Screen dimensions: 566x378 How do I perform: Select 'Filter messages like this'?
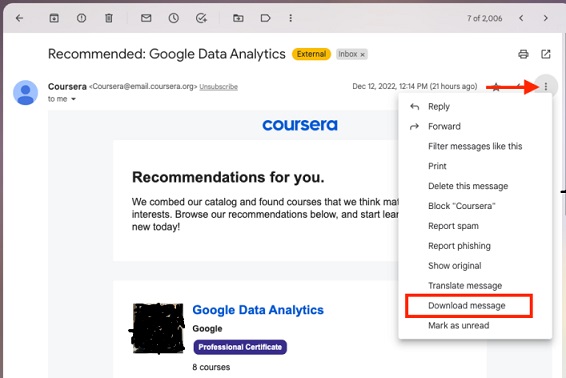475,146
